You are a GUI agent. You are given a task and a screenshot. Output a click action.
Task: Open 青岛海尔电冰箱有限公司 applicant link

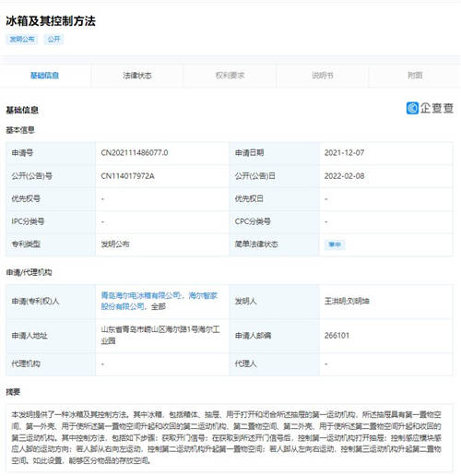coord(140,295)
